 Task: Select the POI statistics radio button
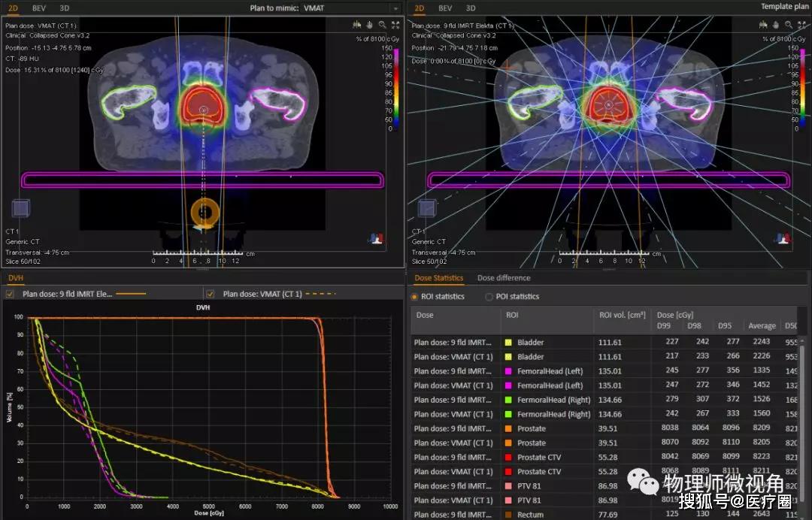click(x=489, y=297)
